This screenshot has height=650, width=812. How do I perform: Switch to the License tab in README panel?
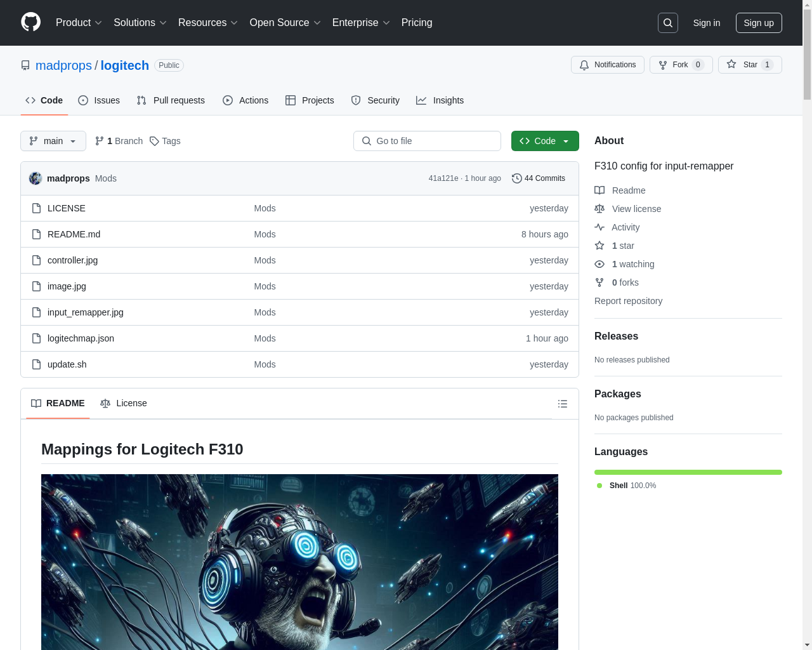[x=124, y=403]
